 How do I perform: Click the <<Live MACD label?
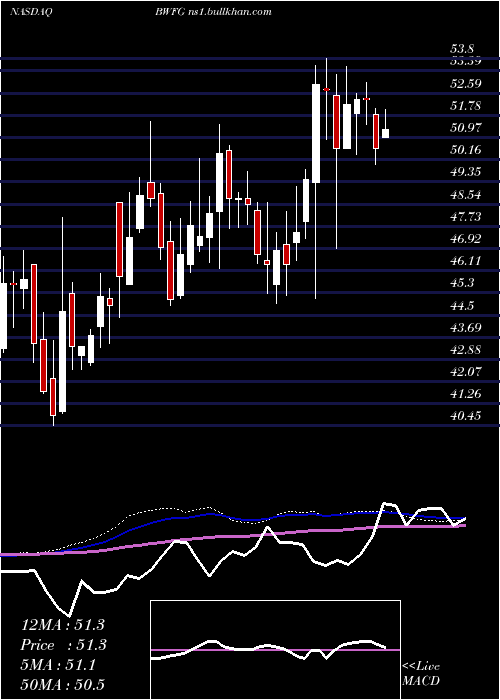pyautogui.click(x=421, y=673)
